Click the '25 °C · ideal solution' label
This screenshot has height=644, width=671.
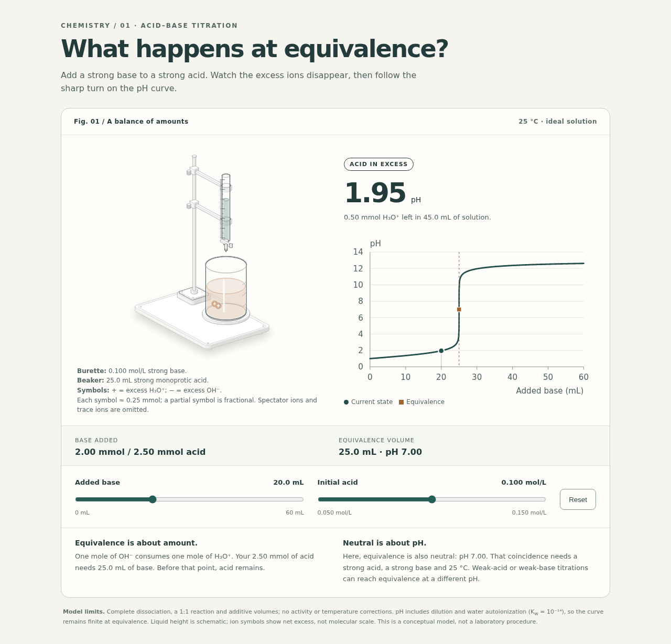pyautogui.click(x=558, y=122)
